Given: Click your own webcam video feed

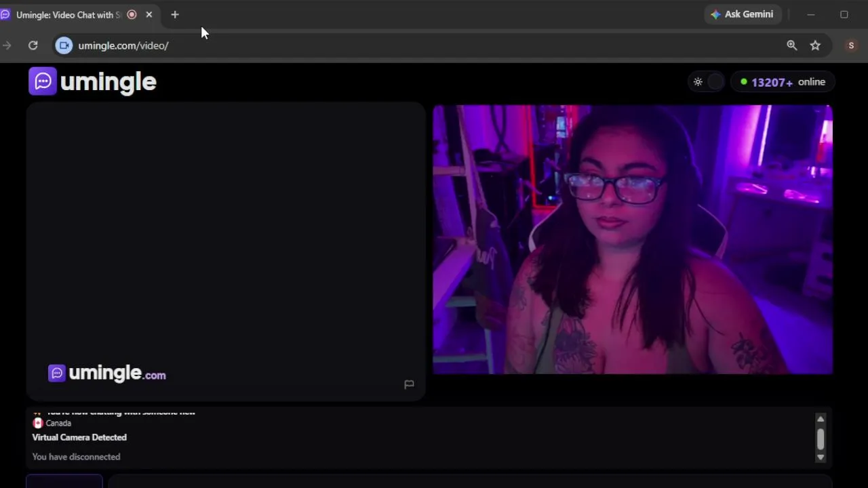Looking at the screenshot, I should coord(633,239).
